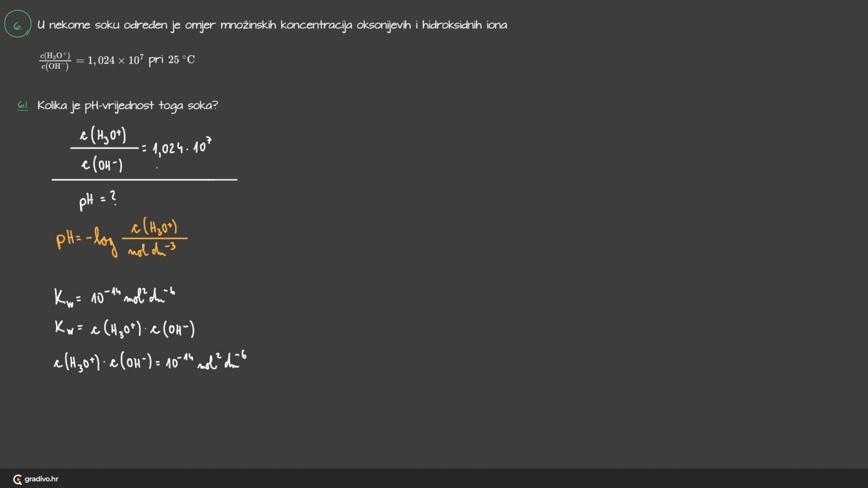Screen dimensions: 868x488
Task: Click the handwritten white c(H3O+) numerator
Action: point(103,136)
